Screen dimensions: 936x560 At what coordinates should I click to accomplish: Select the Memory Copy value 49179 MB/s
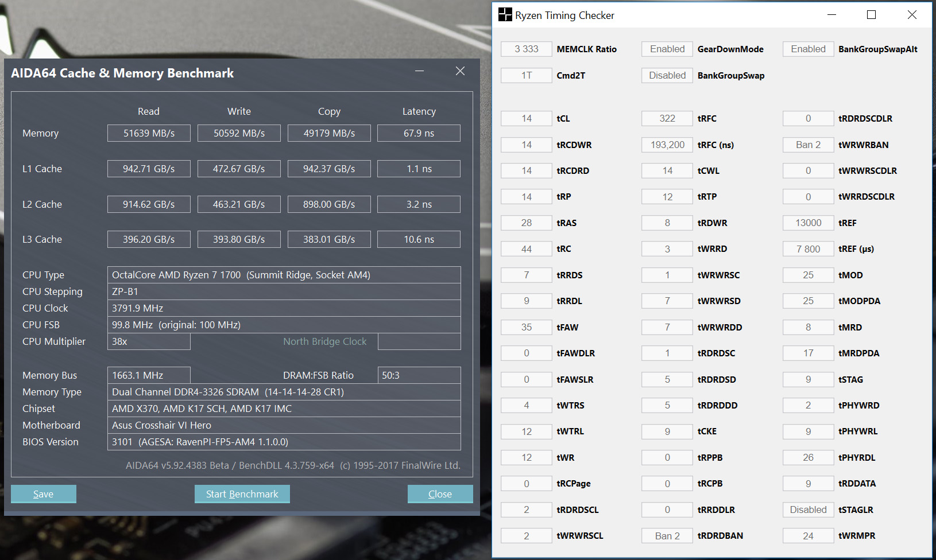coord(329,133)
